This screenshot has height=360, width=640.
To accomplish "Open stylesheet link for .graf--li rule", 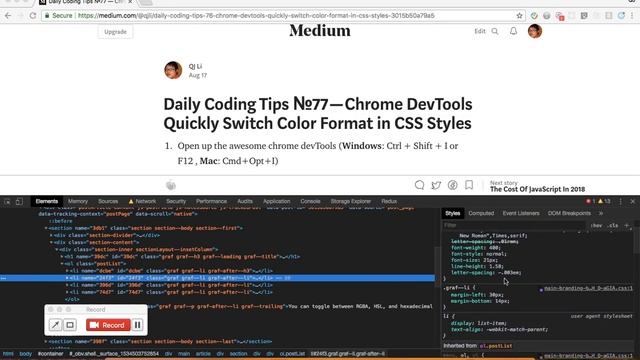I will coord(588,288).
